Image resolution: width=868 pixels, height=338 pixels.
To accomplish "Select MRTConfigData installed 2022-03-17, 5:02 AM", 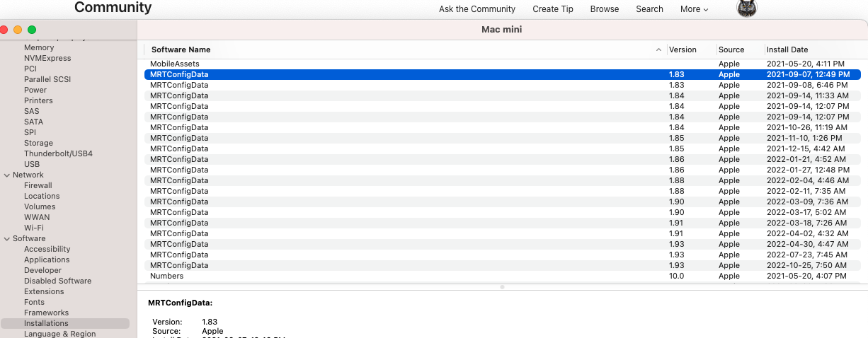I will tap(502, 212).
